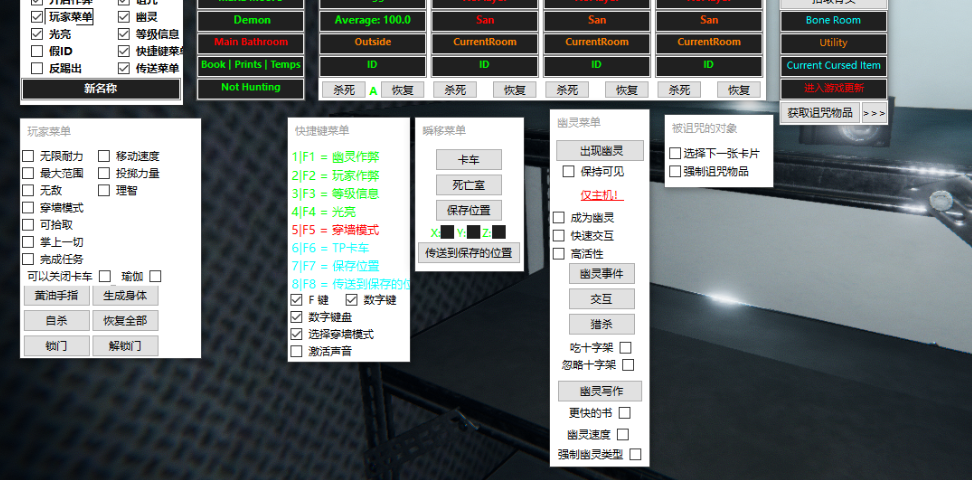This screenshot has width=972, height=480.
Task: Click the orange Outside room label
Action: 373,42
